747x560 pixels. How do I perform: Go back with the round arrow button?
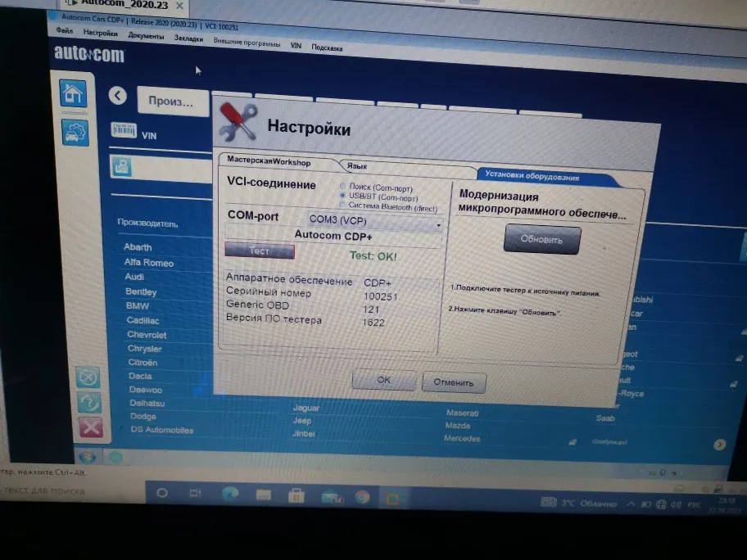[118, 96]
